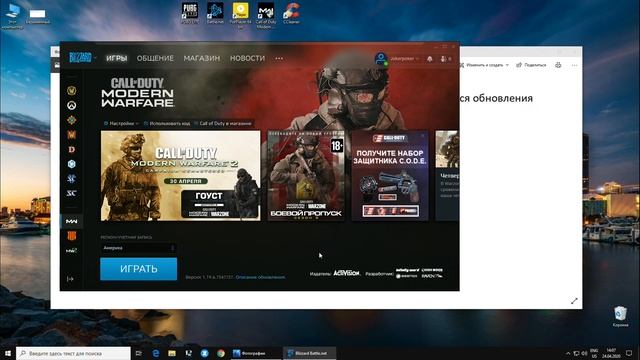
Task: Select Hearthstone in the game sidebar
Action: (71, 120)
